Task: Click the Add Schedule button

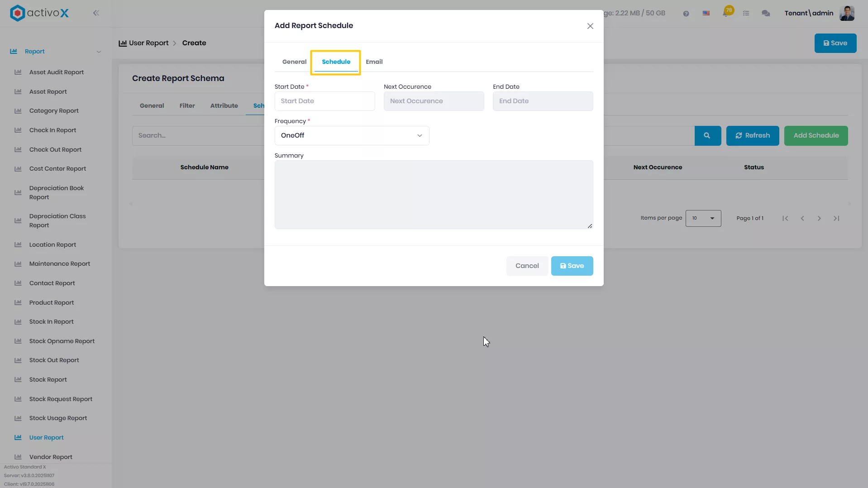Action: click(x=816, y=136)
